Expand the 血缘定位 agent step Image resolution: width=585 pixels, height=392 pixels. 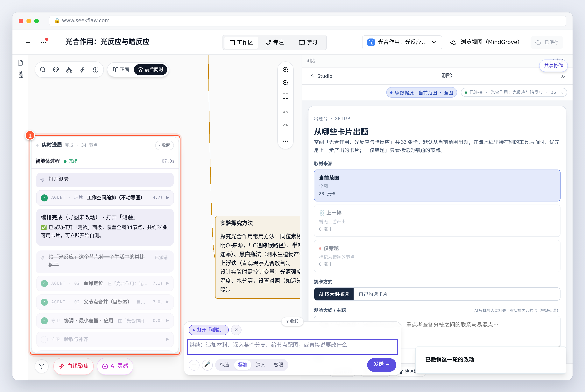105,283
